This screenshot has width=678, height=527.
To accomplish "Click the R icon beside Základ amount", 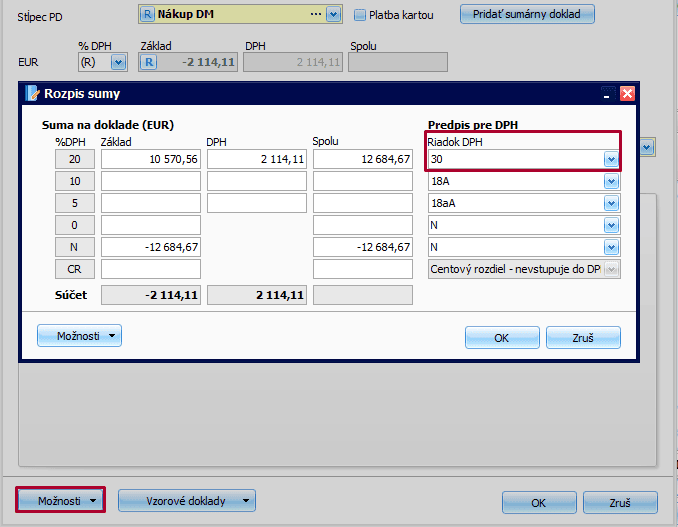I will 149,62.
